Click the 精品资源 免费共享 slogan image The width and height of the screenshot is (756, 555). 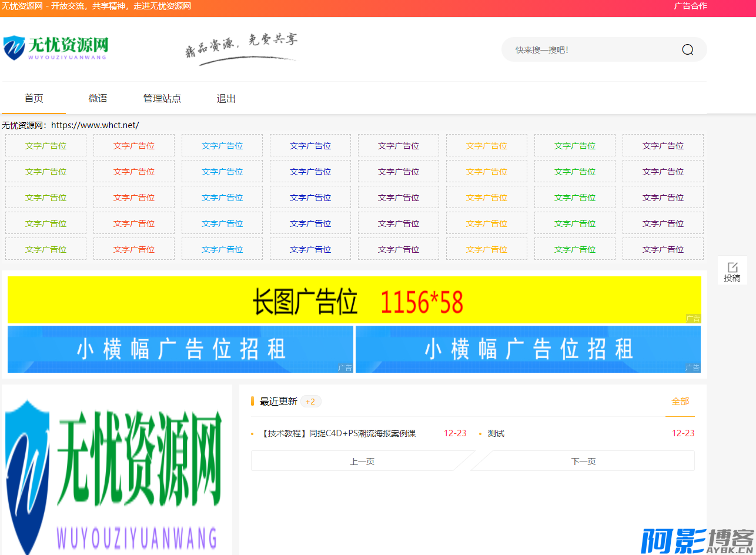[241, 48]
